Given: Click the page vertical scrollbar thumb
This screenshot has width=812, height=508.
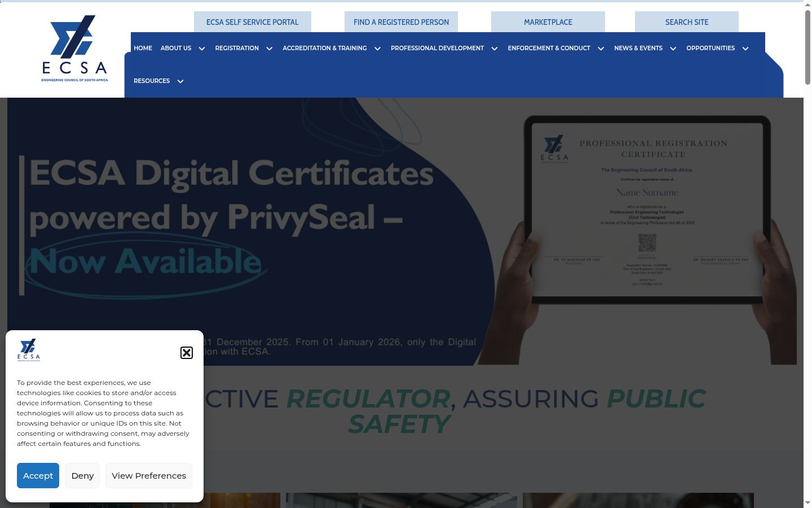Looking at the screenshot, I should coord(807,48).
